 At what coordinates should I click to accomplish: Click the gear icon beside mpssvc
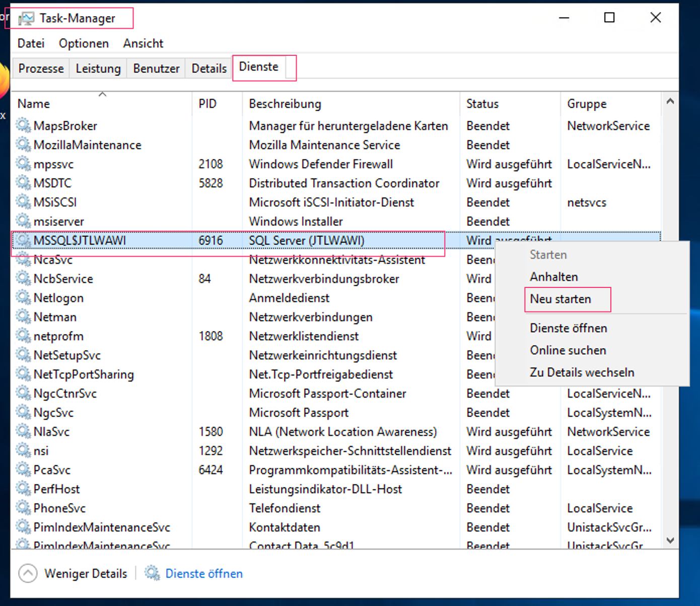coord(23,164)
